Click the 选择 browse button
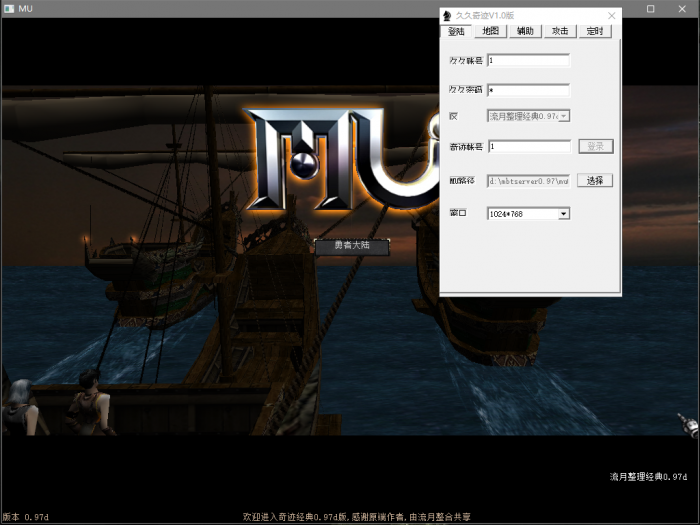The image size is (700, 525). pos(595,180)
